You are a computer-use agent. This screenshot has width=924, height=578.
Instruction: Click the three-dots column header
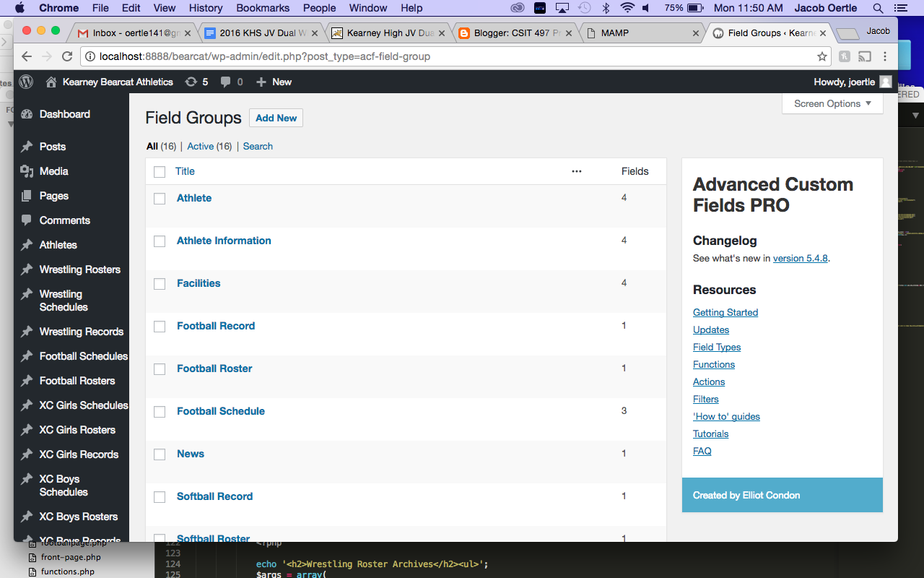576,171
